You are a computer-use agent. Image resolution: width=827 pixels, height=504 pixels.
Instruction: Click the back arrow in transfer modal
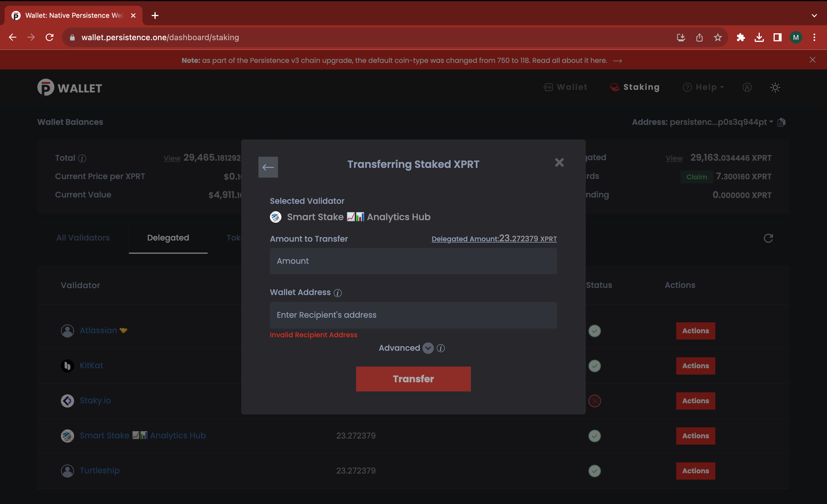[x=268, y=167]
